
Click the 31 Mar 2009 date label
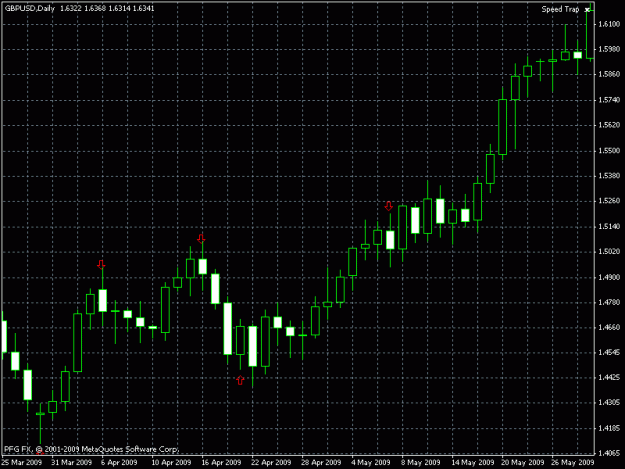pos(71,462)
